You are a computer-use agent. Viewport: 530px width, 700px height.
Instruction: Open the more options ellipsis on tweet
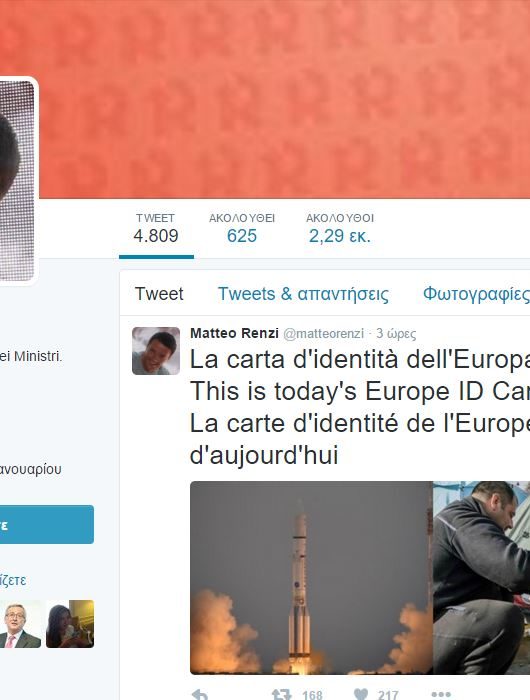point(441,695)
